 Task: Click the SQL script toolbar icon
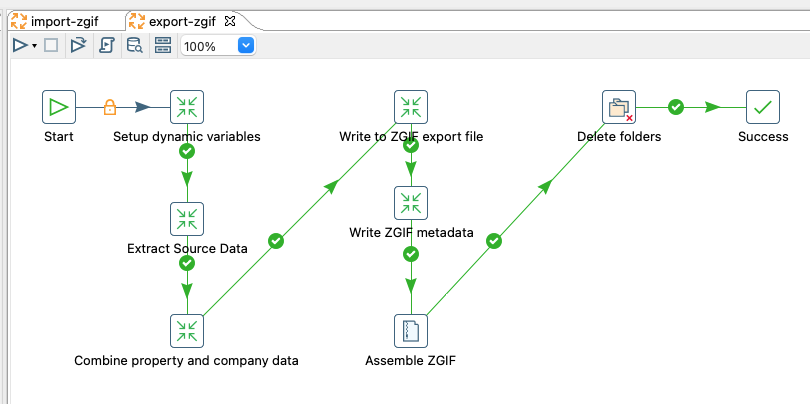click(x=107, y=45)
